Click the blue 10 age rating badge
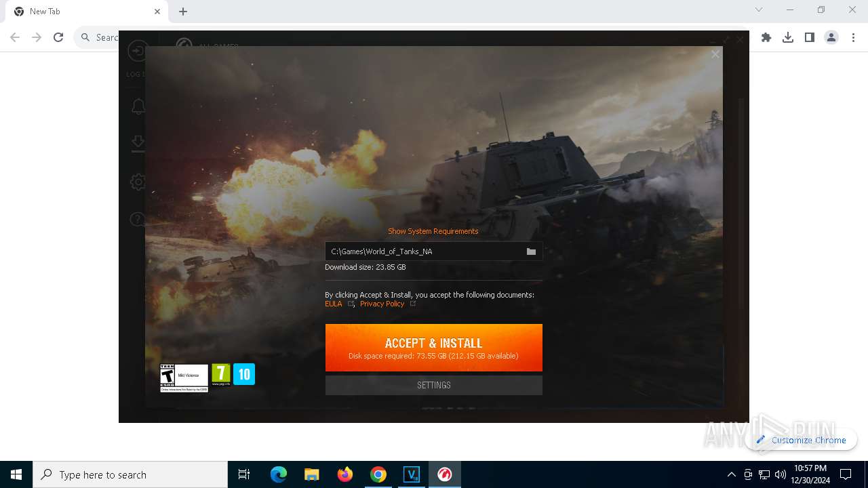Viewport: 868px width, 488px height. (244, 374)
